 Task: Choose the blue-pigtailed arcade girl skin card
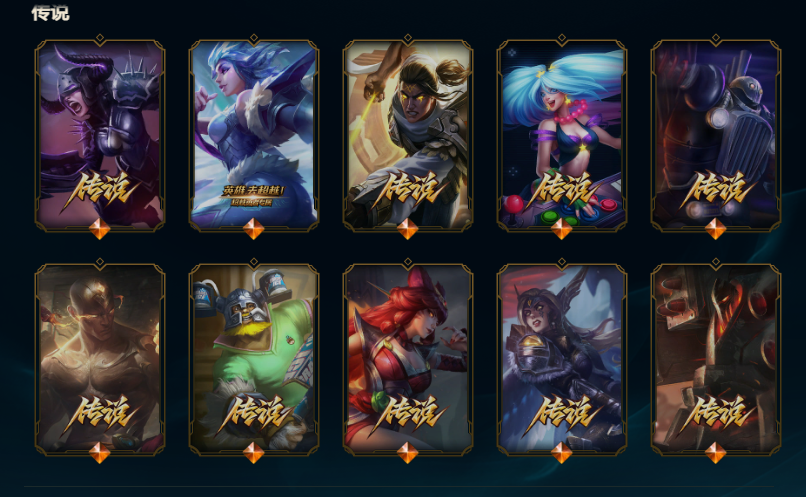click(x=562, y=135)
